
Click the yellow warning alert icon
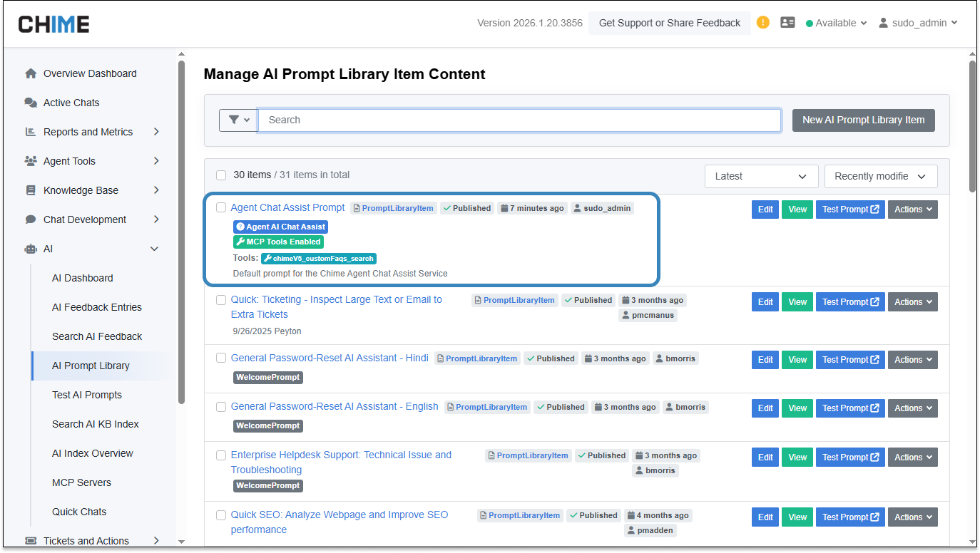(763, 22)
